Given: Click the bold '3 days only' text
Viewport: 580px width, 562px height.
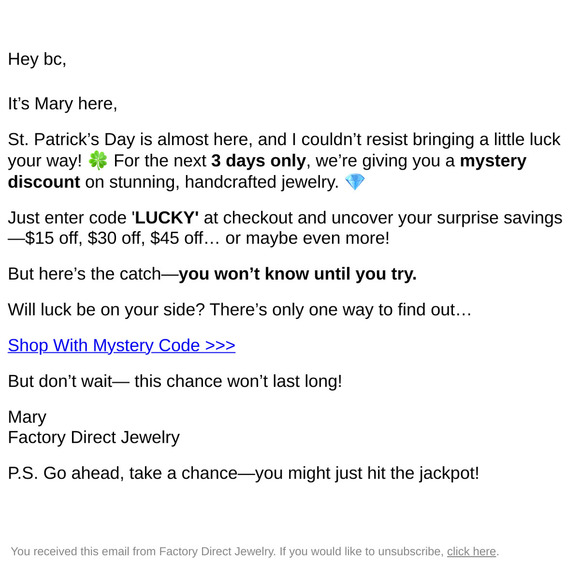Looking at the screenshot, I should click(x=258, y=161).
